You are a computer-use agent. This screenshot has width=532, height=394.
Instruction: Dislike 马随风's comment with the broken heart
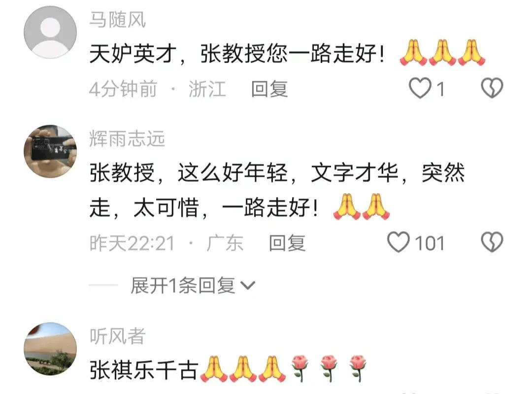click(492, 88)
